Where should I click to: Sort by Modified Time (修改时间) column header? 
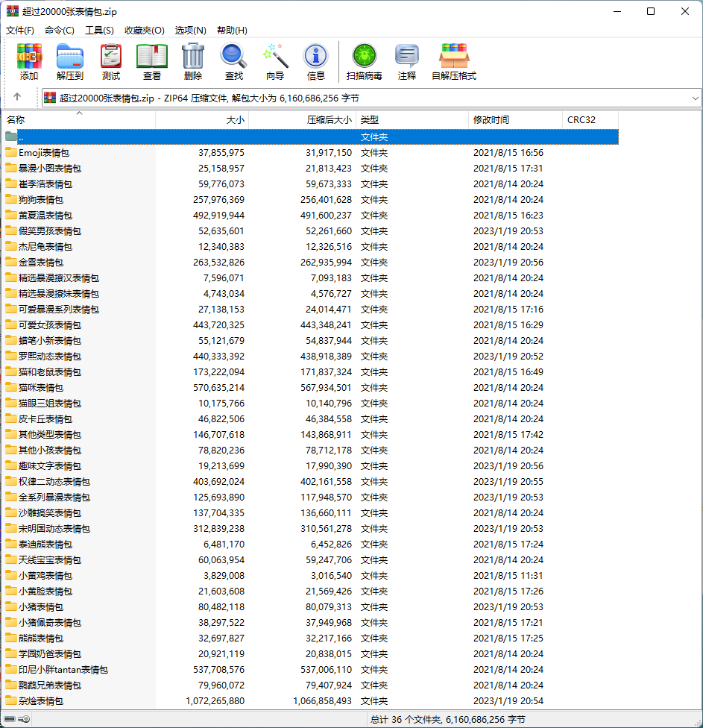click(x=515, y=119)
